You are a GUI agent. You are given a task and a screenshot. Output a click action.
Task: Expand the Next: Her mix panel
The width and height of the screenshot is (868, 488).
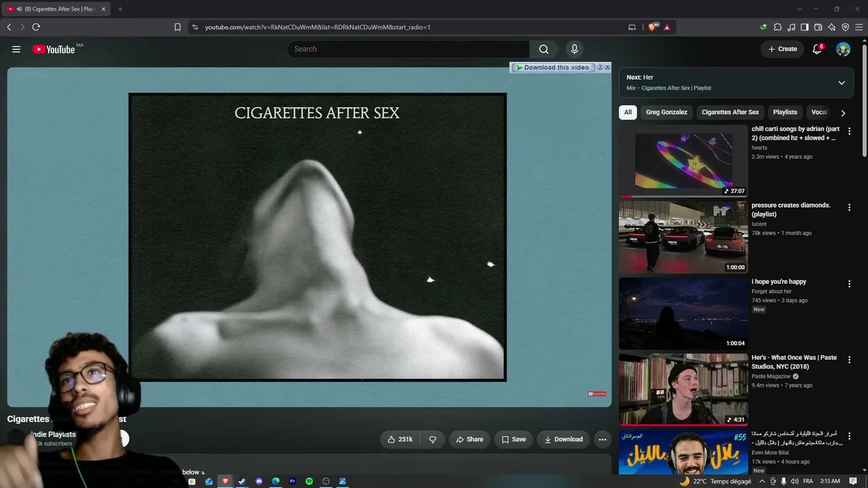[842, 83]
